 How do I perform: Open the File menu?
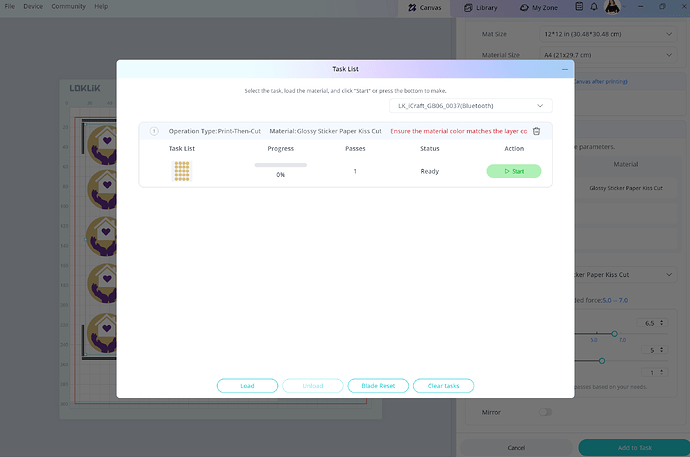pyautogui.click(x=10, y=7)
